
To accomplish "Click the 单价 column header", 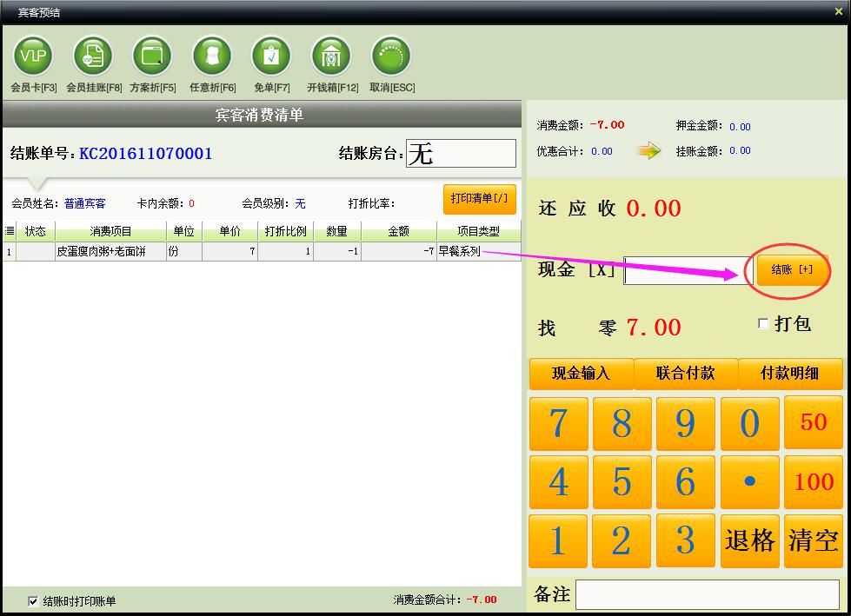I will click(230, 231).
